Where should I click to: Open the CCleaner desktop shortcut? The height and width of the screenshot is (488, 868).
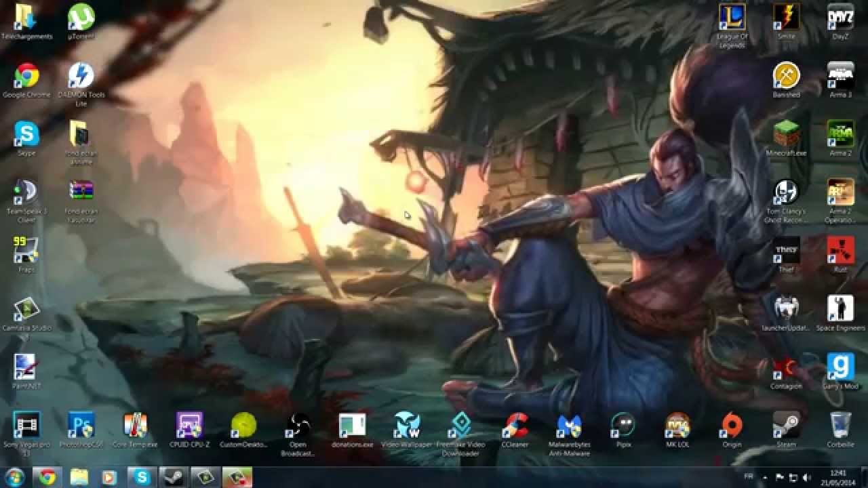pyautogui.click(x=515, y=430)
